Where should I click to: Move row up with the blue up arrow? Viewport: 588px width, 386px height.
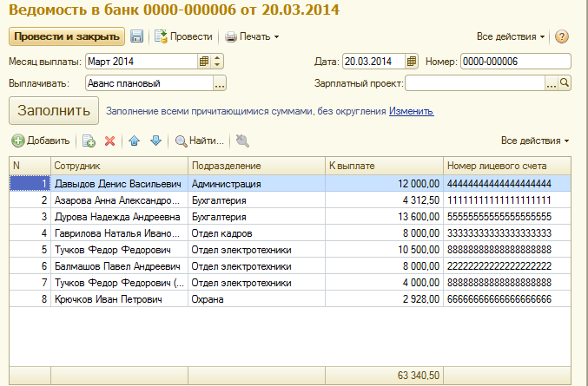pyautogui.click(x=135, y=141)
